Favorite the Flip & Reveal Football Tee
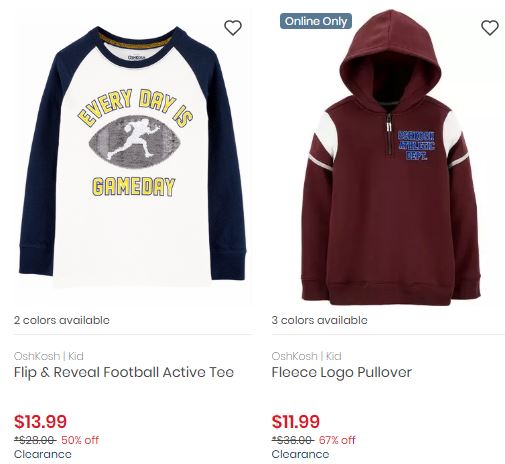 click(233, 28)
